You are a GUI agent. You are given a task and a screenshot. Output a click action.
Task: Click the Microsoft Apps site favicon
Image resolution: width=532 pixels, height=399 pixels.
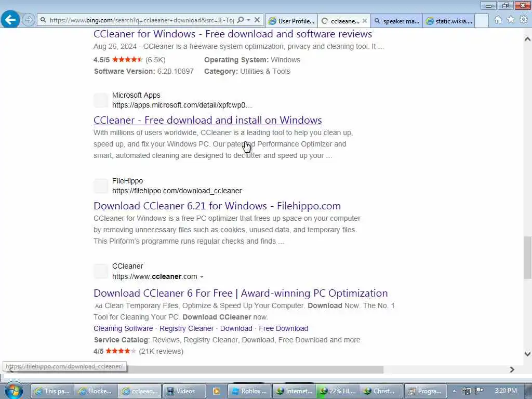tap(101, 100)
